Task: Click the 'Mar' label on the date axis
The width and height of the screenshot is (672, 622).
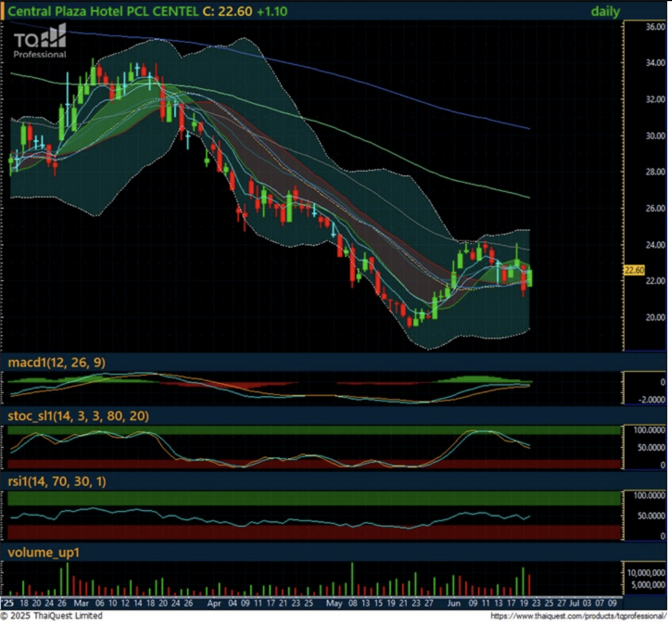Action: (x=81, y=603)
